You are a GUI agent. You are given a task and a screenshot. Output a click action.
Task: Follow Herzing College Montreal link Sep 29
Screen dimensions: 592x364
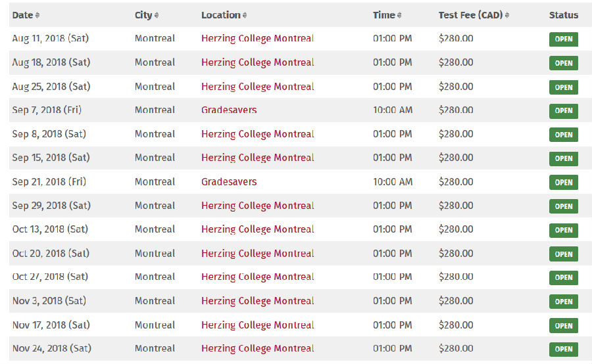pos(257,206)
